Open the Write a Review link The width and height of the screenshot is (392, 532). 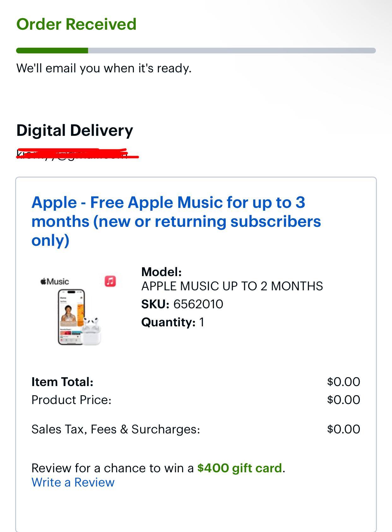coord(72,482)
